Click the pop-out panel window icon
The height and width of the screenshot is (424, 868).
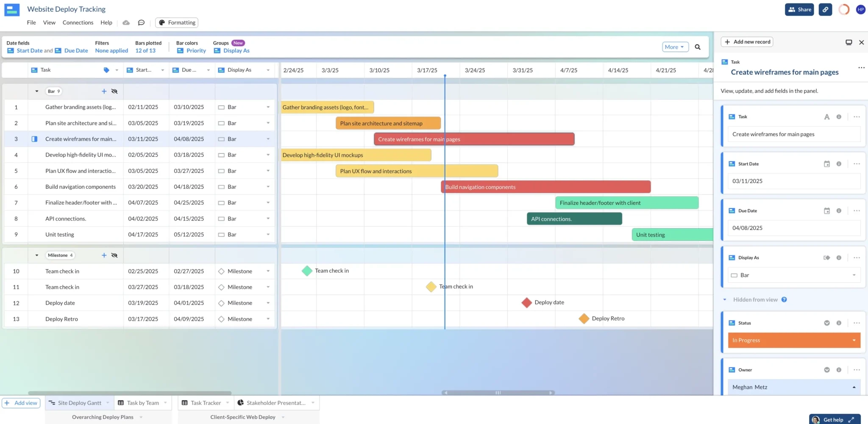849,42
